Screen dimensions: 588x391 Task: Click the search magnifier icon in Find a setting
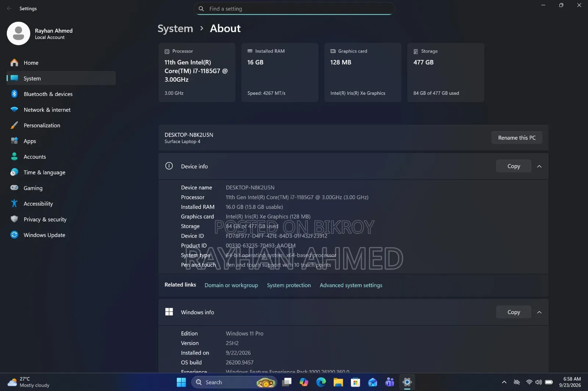coord(201,9)
